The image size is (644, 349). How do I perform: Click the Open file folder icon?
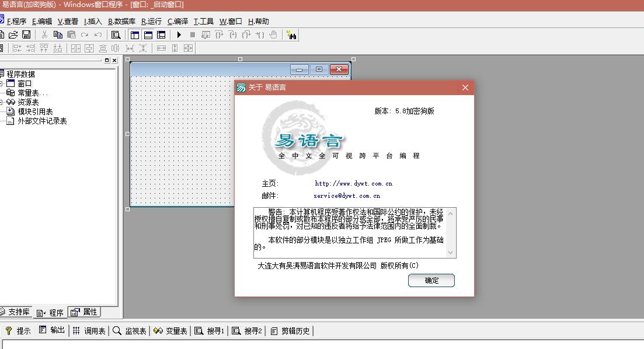tap(13, 35)
